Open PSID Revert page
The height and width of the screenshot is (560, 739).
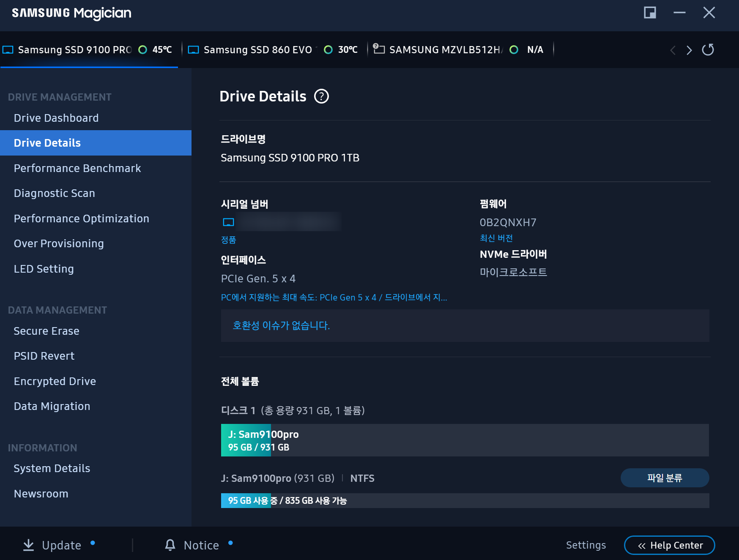point(96,356)
